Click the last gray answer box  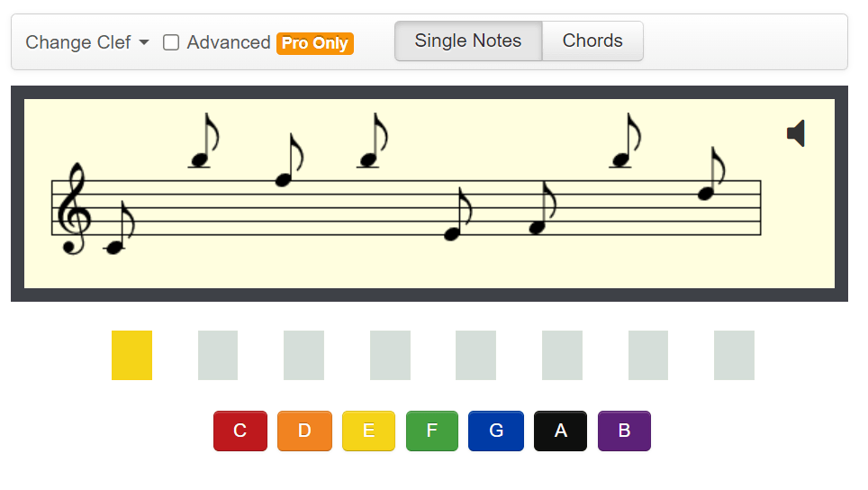pyautogui.click(x=734, y=355)
